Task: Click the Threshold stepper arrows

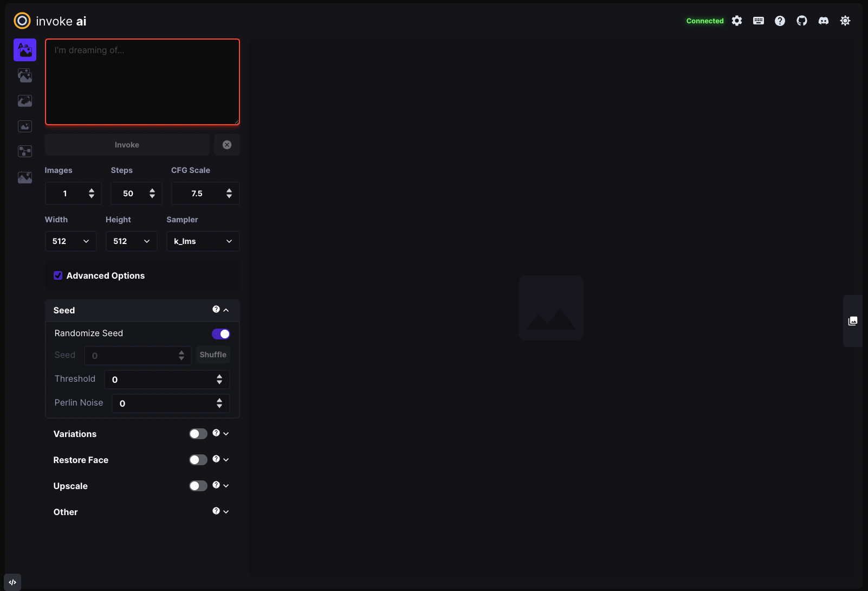Action: [219, 379]
